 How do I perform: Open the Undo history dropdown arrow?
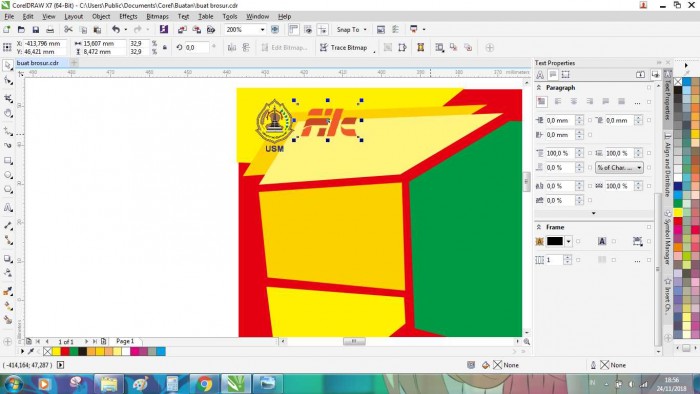[125, 29]
